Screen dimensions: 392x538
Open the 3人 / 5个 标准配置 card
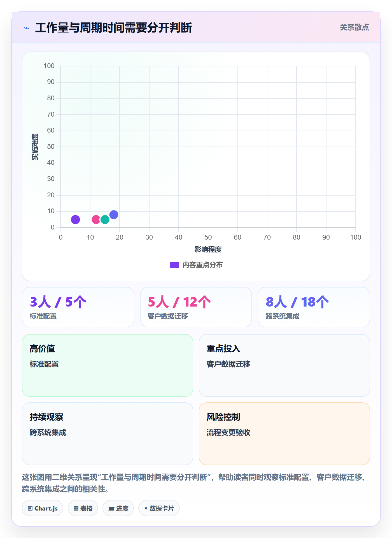click(78, 307)
